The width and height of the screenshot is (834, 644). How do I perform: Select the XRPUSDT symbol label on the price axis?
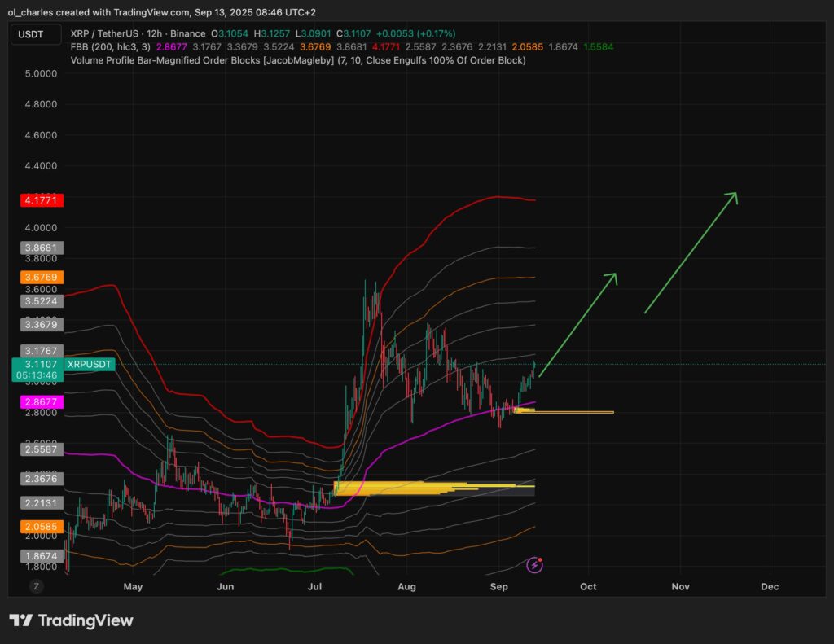click(90, 364)
